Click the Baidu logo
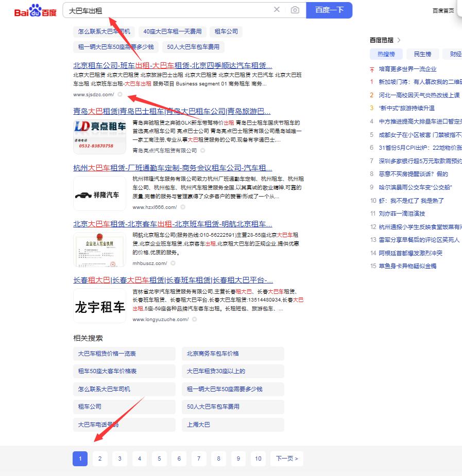This screenshot has width=462, height=476. click(x=35, y=11)
